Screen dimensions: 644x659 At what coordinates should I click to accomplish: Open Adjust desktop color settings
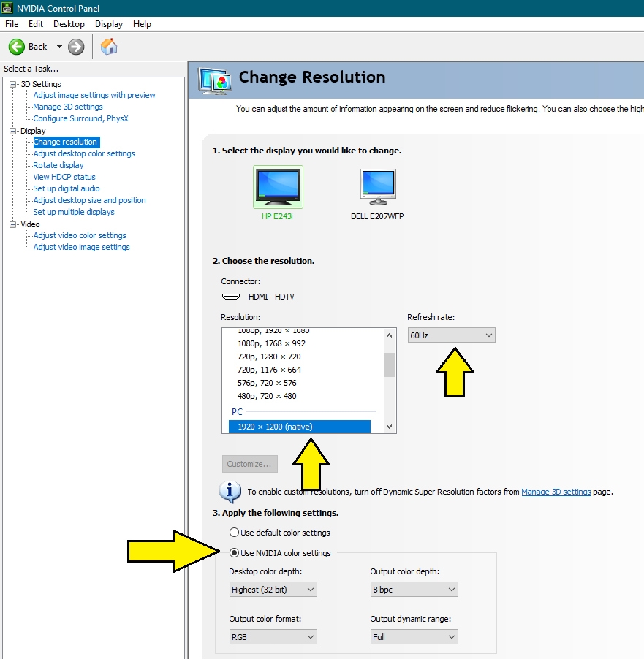(x=84, y=153)
